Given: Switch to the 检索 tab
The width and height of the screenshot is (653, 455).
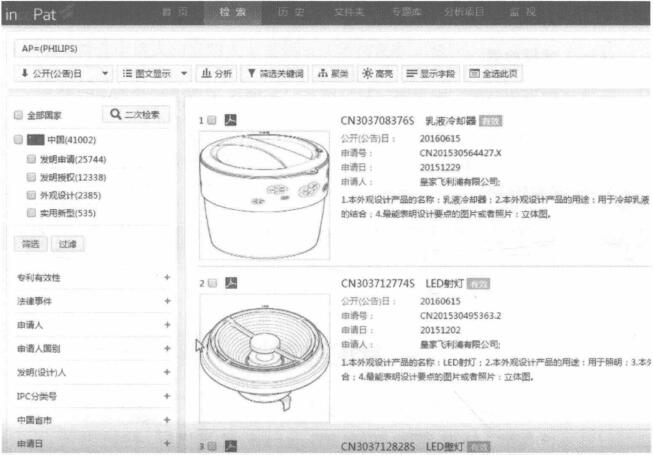Looking at the screenshot, I should tap(233, 12).
